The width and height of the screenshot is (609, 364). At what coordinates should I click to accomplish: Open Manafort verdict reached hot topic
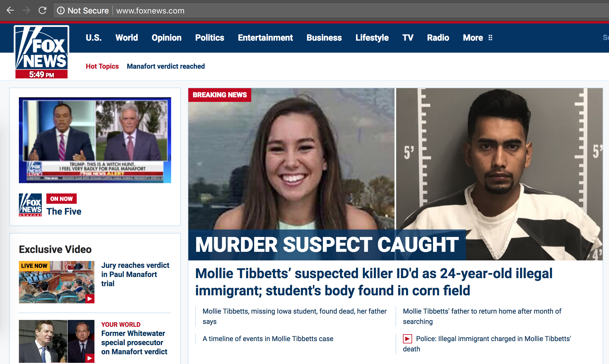point(166,66)
